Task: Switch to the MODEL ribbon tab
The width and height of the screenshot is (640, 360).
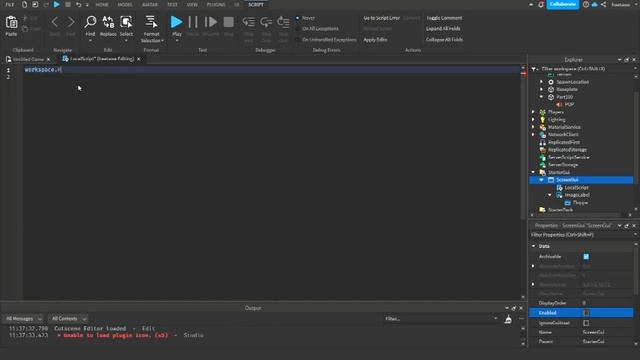Action: [x=125, y=4]
